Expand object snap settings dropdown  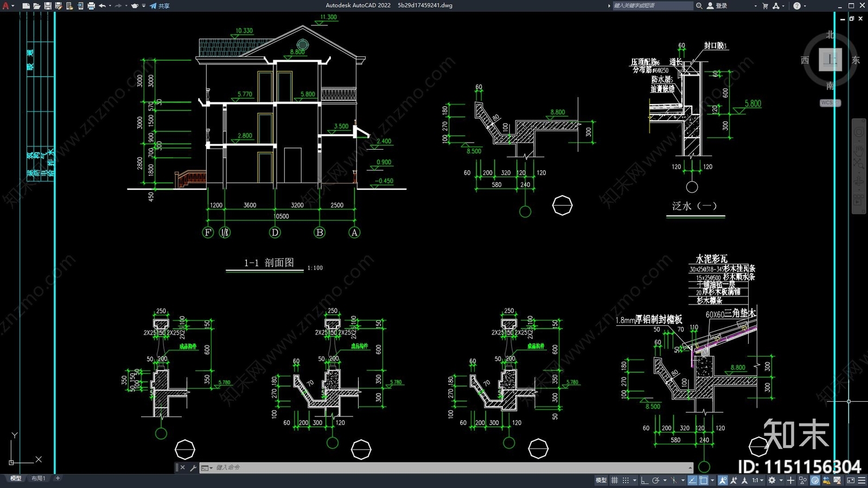(712, 480)
